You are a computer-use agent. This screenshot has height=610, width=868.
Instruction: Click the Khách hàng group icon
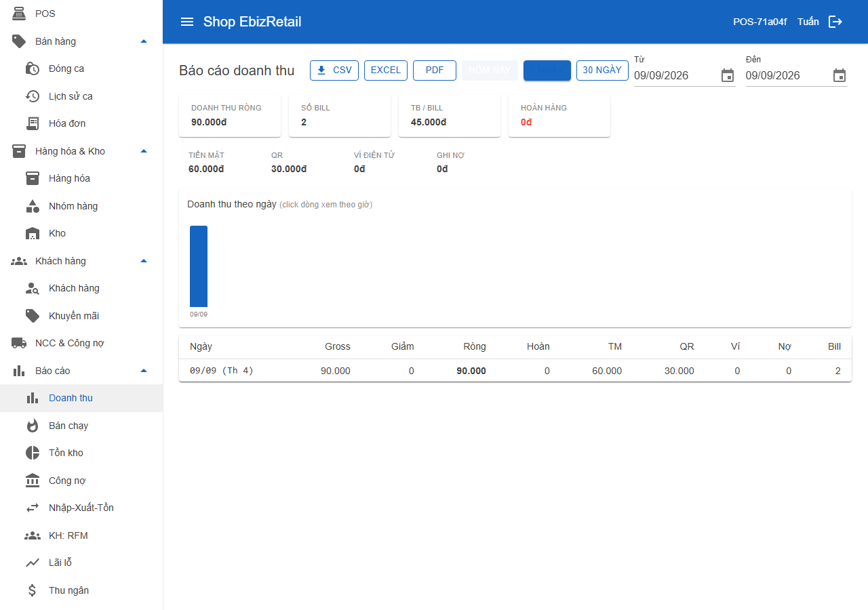pyautogui.click(x=19, y=261)
